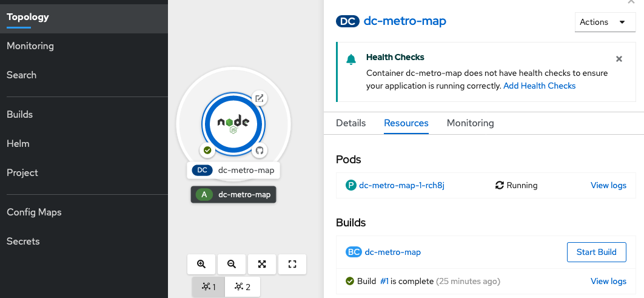Open Builds in the left sidebar
Viewport: 644px width, 298px height.
(20, 114)
